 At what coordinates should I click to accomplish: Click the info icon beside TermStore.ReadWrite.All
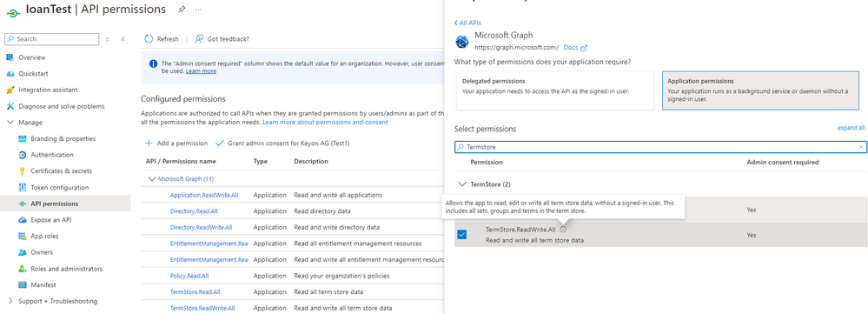click(563, 230)
